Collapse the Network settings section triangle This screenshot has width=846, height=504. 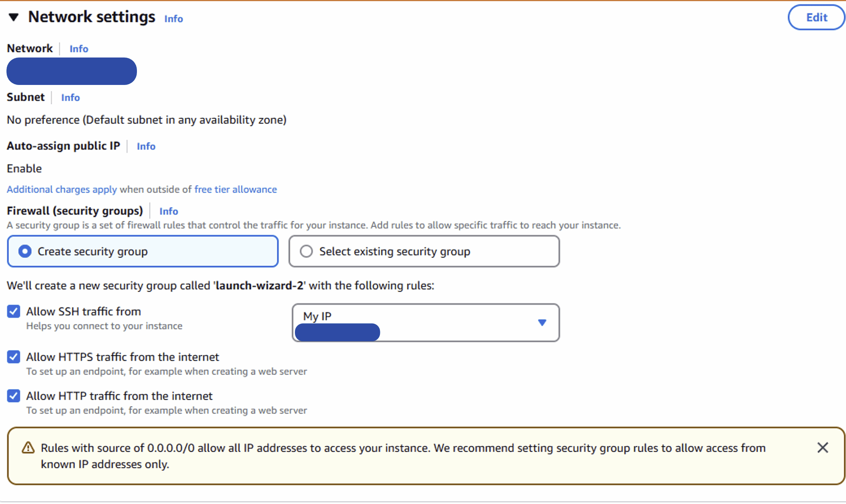click(14, 17)
